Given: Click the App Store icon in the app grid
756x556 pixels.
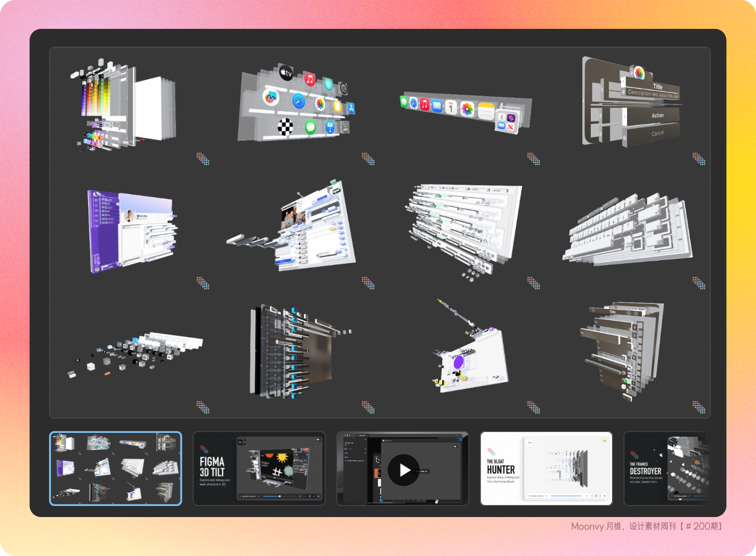Looking at the screenshot, I should click(351, 108).
